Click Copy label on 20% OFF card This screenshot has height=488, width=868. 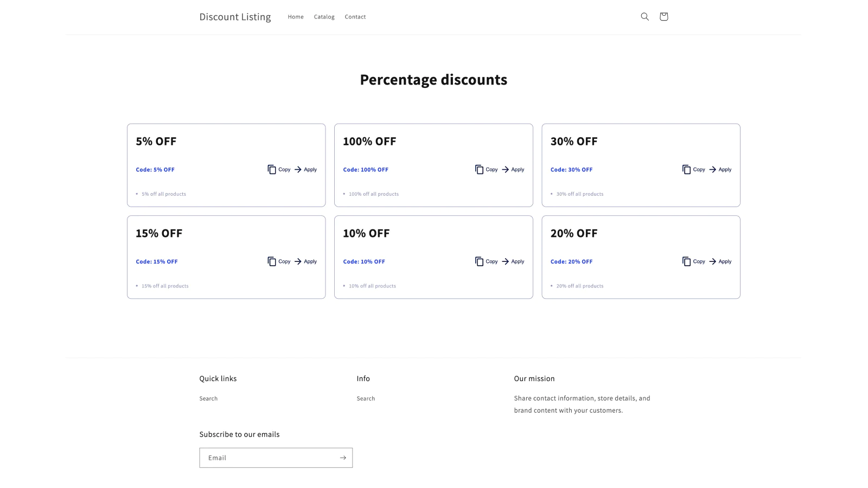pyautogui.click(x=699, y=261)
